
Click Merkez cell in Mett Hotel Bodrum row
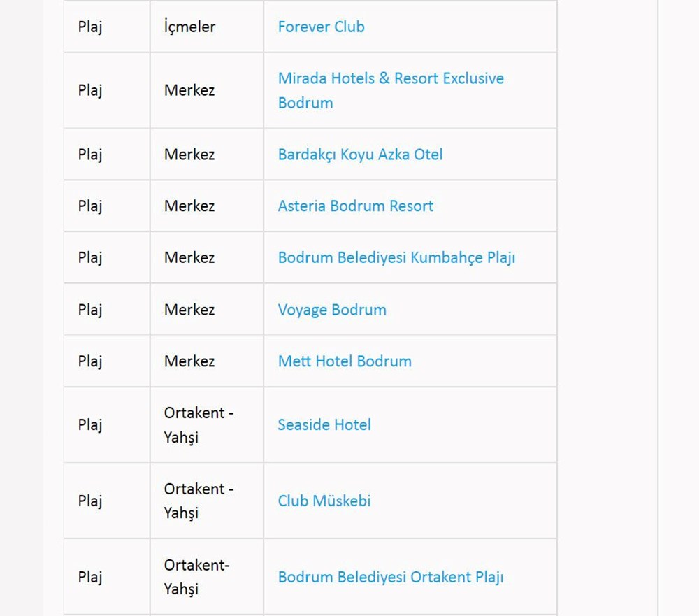point(189,361)
